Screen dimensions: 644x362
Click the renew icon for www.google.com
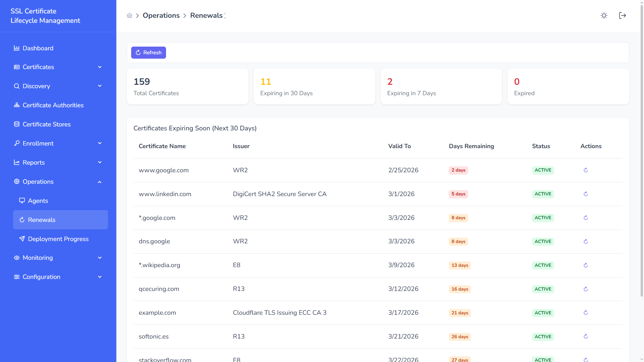586,170
